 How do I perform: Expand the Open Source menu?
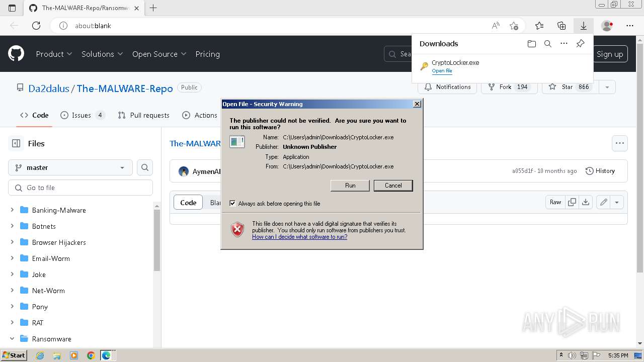[159, 54]
